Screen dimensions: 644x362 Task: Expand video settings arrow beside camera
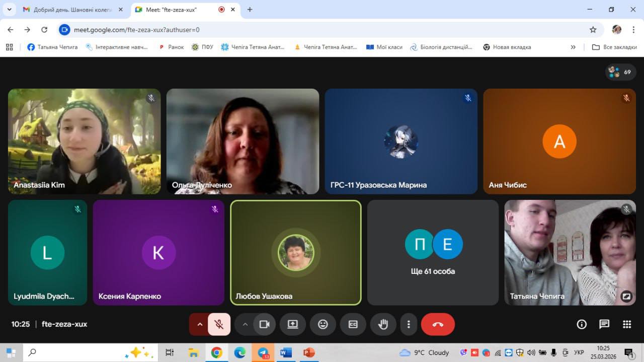pyautogui.click(x=245, y=325)
